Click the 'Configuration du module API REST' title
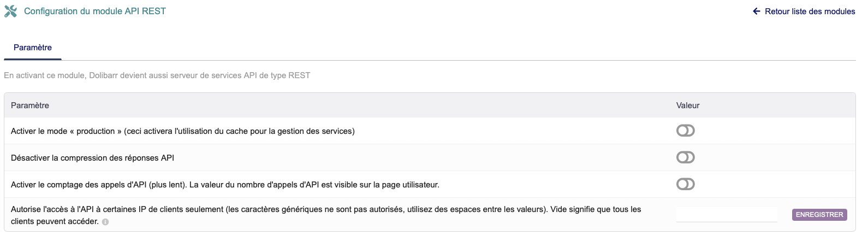The width and height of the screenshot is (868, 235). click(x=95, y=11)
